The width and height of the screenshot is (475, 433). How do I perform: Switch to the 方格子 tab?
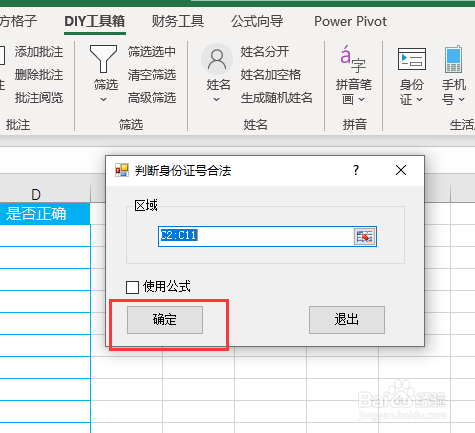pos(18,21)
